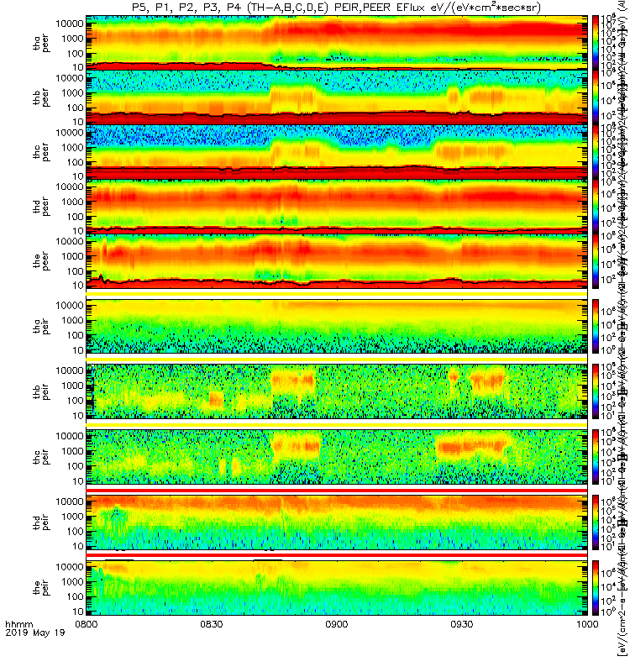630x672 pixels.
Task: Select the 'the peer' axis label
Action: click(x=41, y=261)
